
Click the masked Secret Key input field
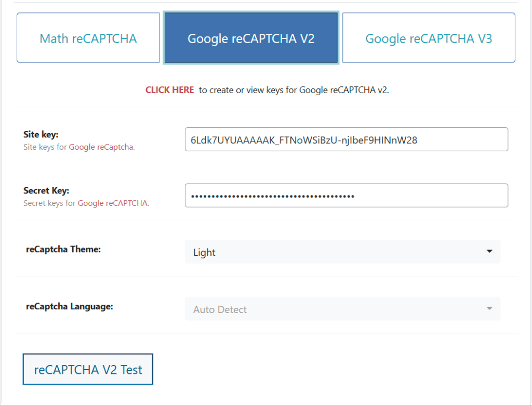(346, 195)
